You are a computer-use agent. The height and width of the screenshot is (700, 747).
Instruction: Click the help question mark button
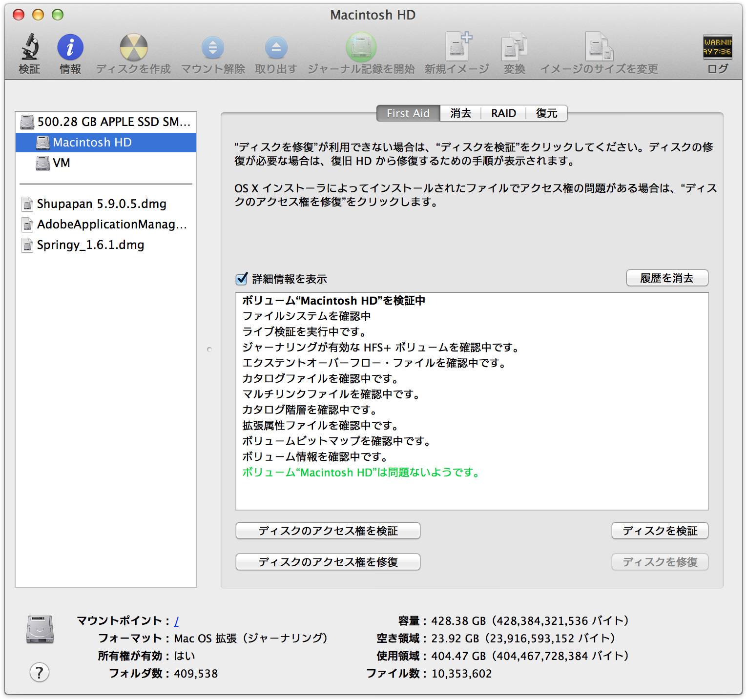[x=40, y=673]
